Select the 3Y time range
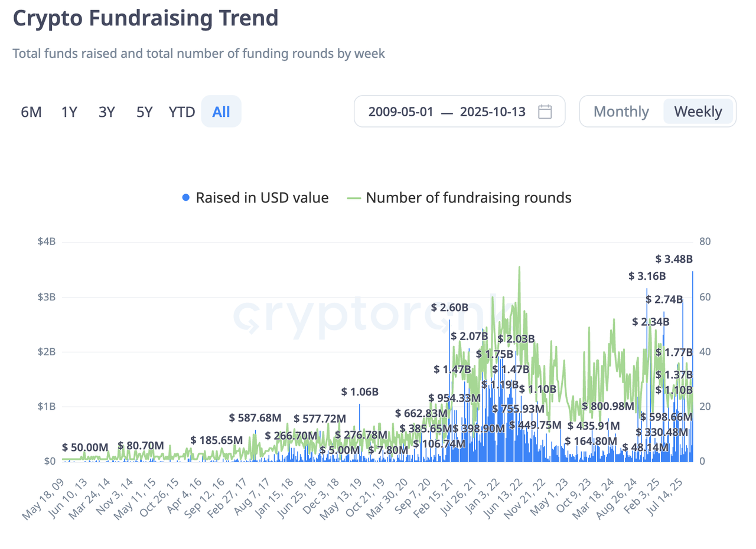Screen dimensions: 756x549 point(106,112)
